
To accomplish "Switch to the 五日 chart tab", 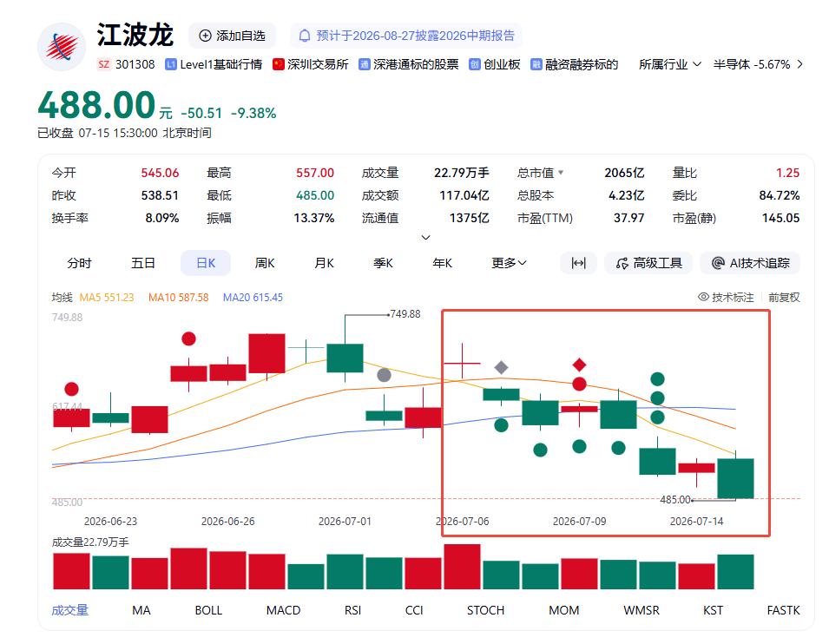I will coord(142,263).
